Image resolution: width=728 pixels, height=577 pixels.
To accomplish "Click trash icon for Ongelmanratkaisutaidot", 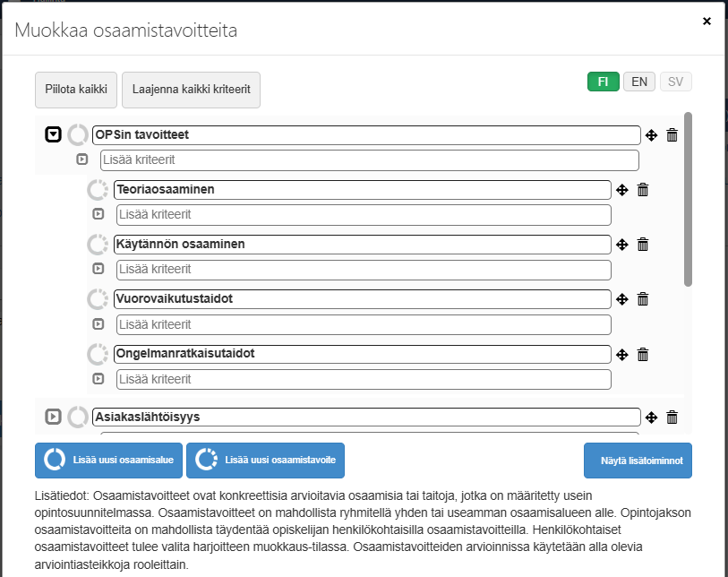I will [642, 354].
